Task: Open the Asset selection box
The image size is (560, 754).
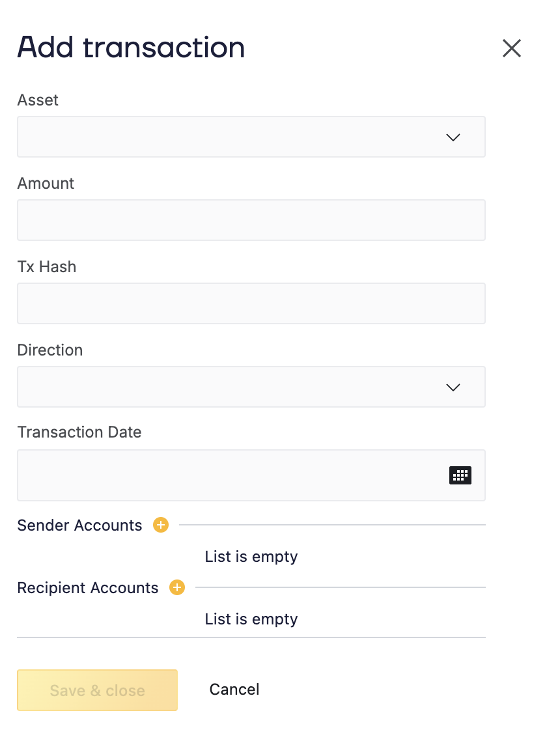Action: (x=228, y=137)
